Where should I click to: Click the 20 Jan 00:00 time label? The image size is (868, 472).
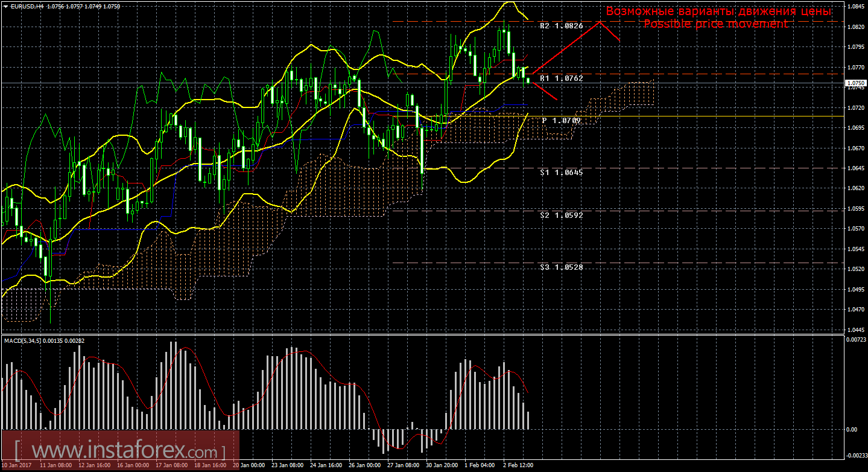point(249,466)
